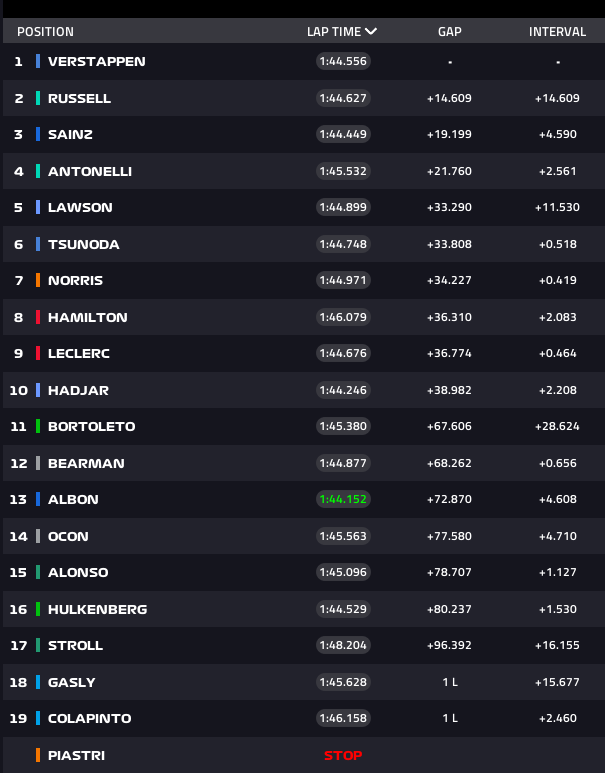
Task: Click Russell's teal team color bar
Action: click(38, 98)
